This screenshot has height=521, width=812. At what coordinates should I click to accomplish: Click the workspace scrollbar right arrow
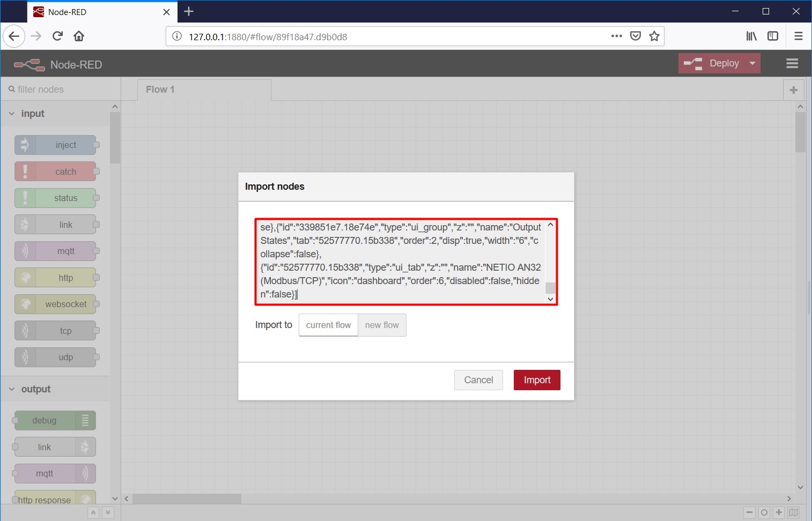click(x=789, y=498)
